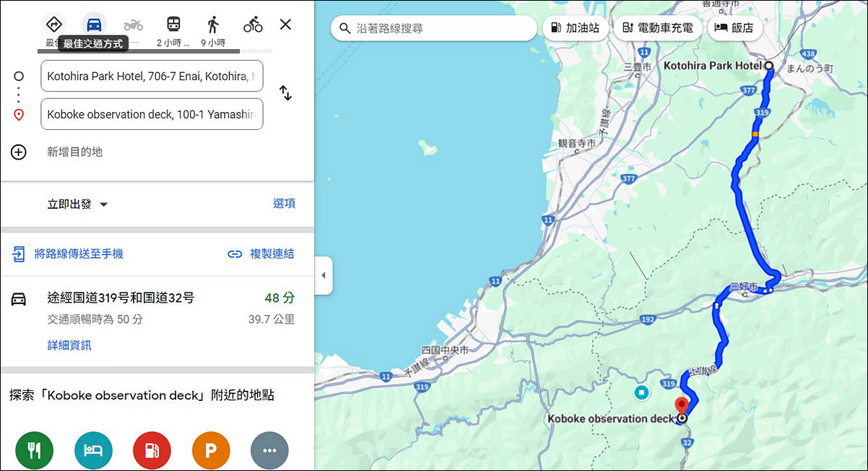The width and height of the screenshot is (868, 471).
Task: Click the 加油站 gas stations map chip
Action: click(x=576, y=27)
